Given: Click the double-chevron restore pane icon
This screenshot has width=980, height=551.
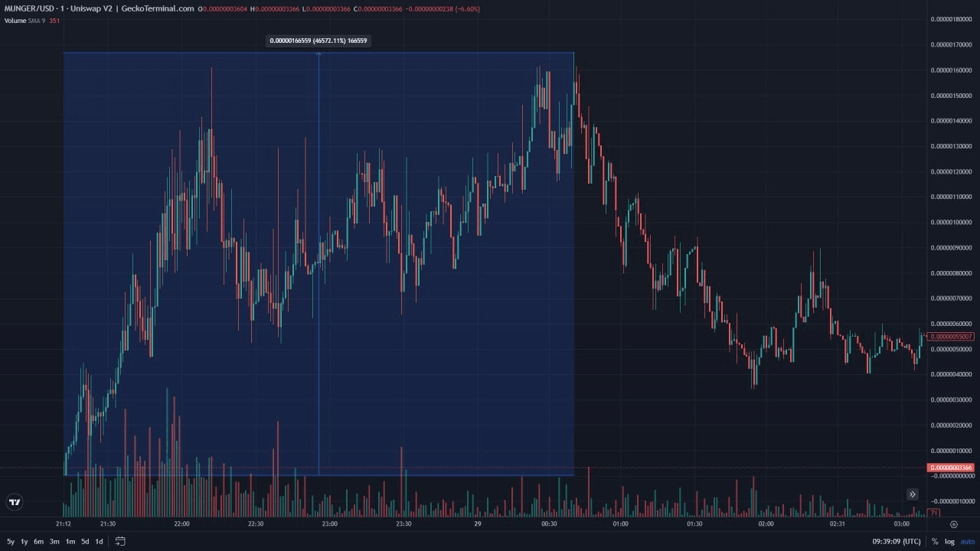Looking at the screenshot, I should click(913, 494).
